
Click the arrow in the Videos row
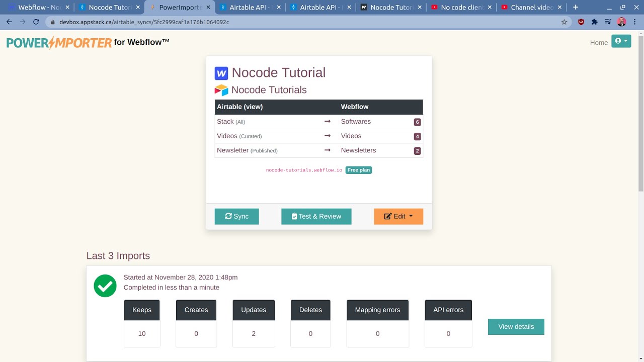coord(328,136)
